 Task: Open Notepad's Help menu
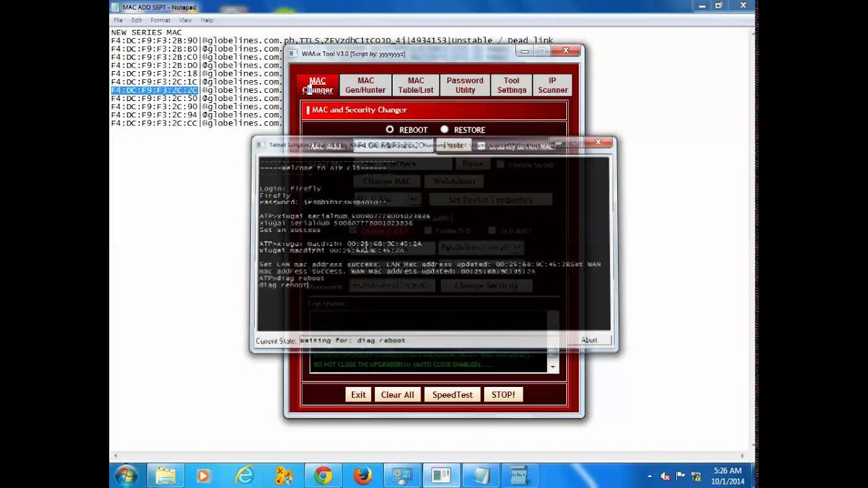point(207,20)
